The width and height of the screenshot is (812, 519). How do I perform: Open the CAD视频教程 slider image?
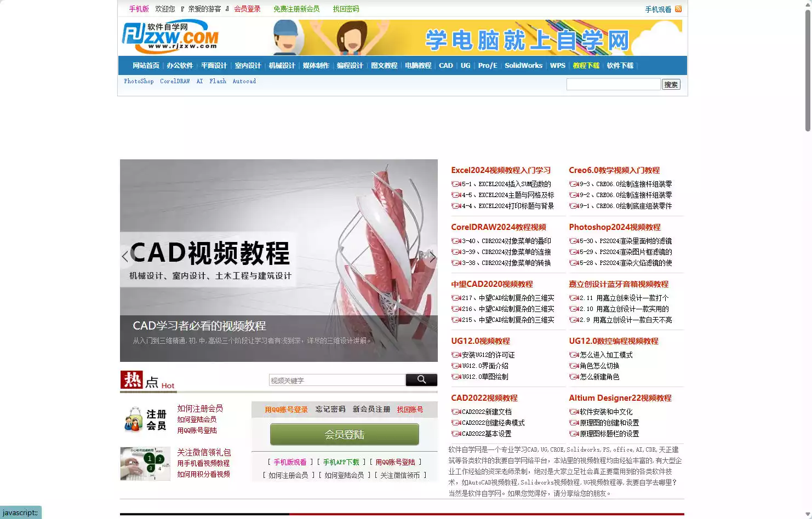279,260
